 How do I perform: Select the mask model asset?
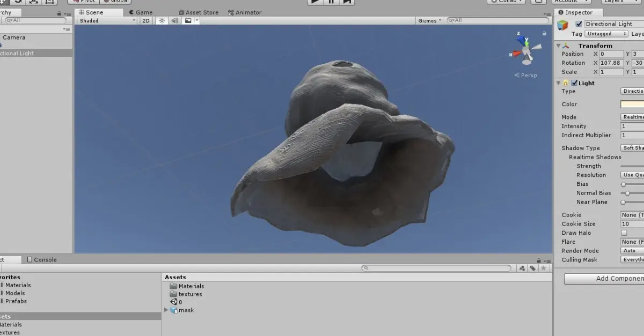pos(182,310)
